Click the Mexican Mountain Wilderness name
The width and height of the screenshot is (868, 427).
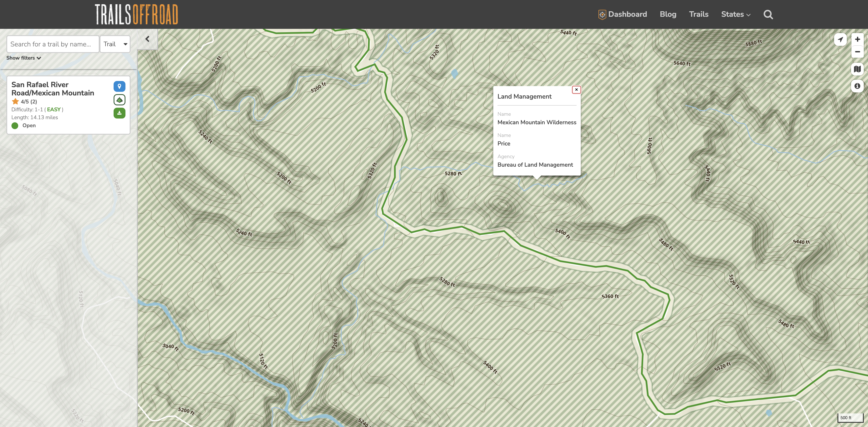tap(537, 122)
